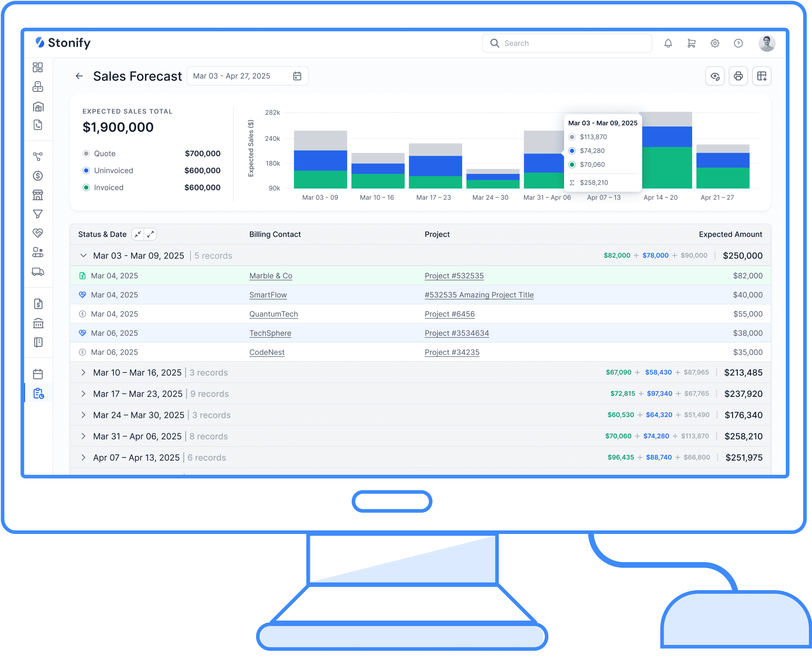
Task: Click the collapse all rows button
Action: [x=138, y=234]
